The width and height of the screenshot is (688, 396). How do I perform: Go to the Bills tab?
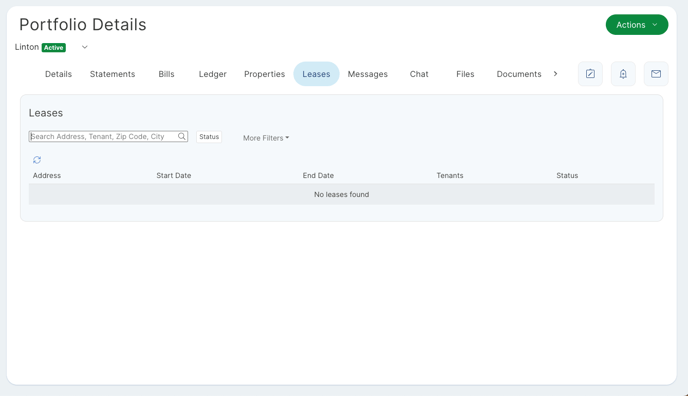click(x=166, y=74)
